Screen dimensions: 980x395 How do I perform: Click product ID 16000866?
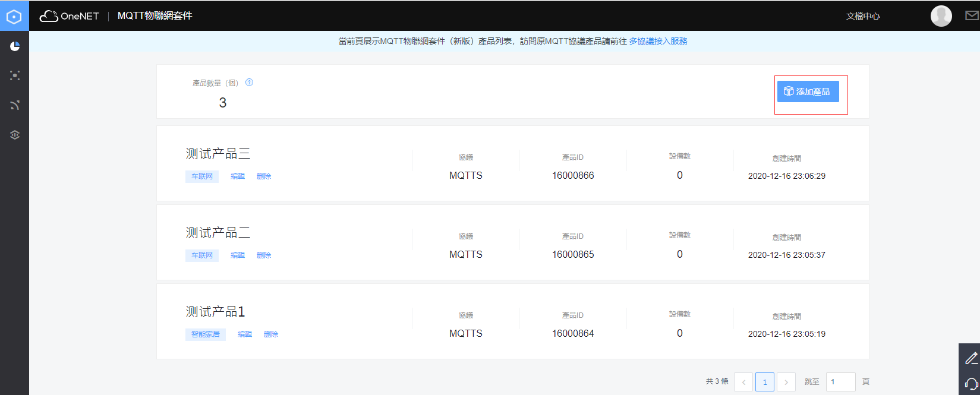coord(573,175)
